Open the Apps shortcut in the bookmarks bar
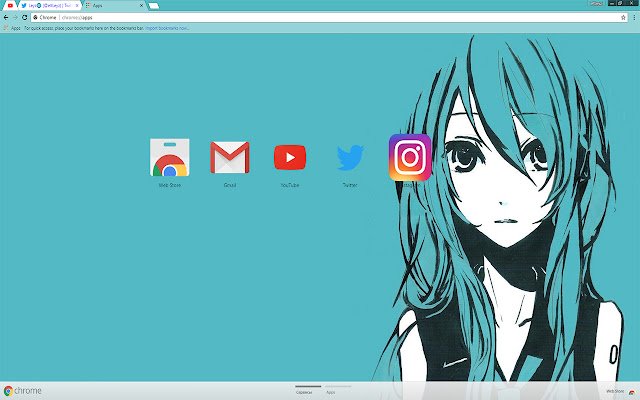The image size is (640, 400). (x=12, y=28)
